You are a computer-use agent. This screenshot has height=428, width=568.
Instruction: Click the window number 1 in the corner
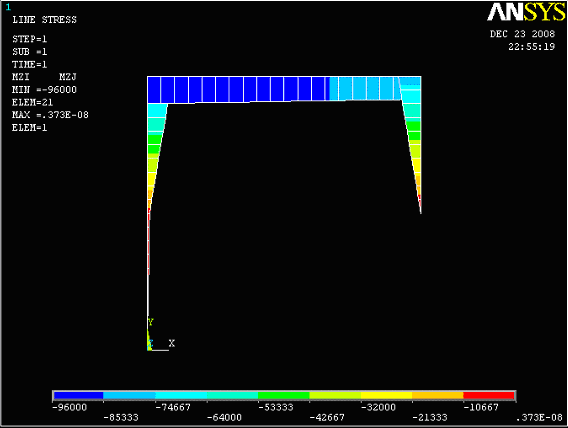[8, 7]
